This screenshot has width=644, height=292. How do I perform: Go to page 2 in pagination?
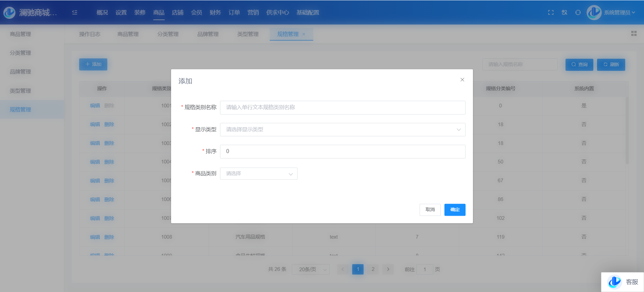click(373, 269)
